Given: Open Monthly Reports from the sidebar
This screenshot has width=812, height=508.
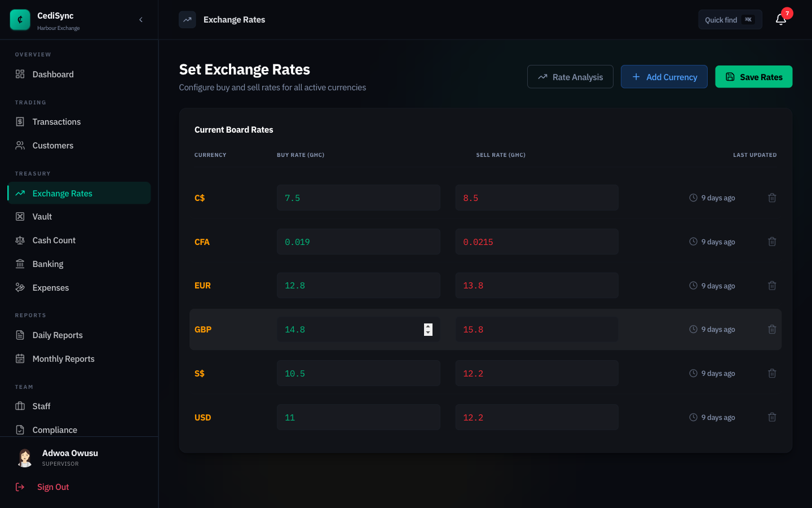Looking at the screenshot, I should [x=62, y=358].
